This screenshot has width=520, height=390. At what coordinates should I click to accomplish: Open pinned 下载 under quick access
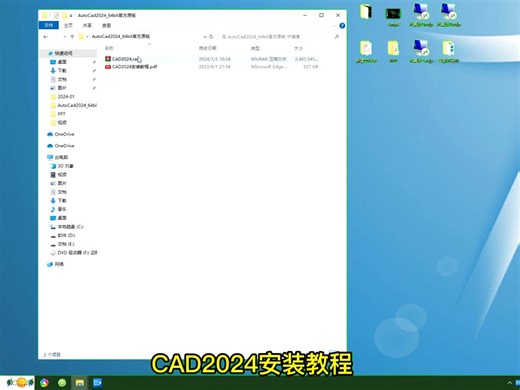point(62,71)
